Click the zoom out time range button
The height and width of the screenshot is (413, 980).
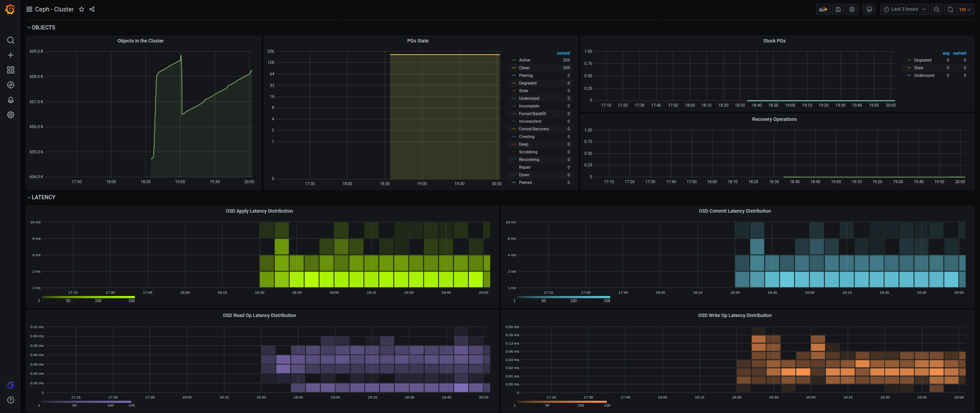[937, 10]
